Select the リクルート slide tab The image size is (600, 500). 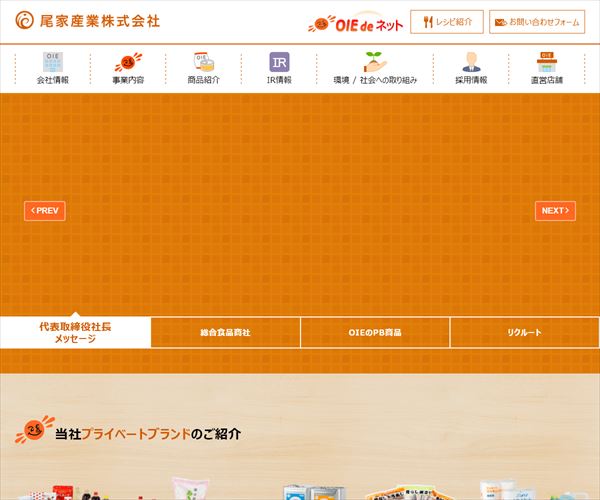tap(525, 332)
